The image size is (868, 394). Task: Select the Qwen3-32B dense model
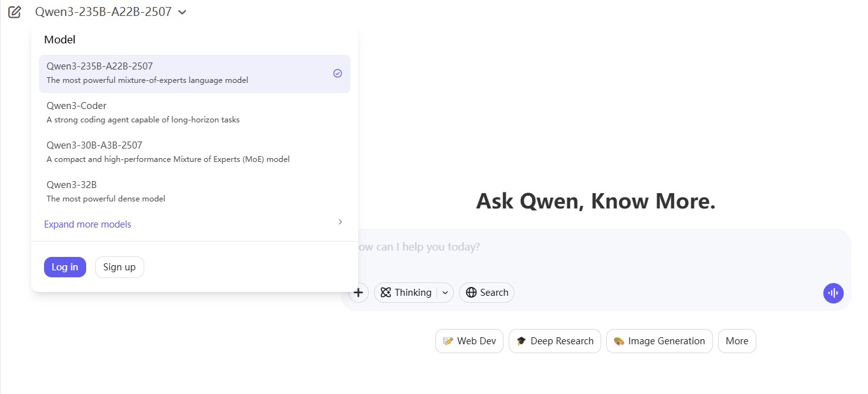[x=195, y=191]
